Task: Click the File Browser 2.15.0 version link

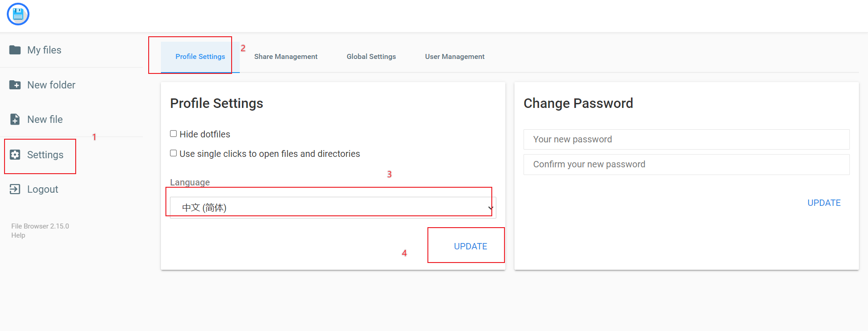Action: 40,226
